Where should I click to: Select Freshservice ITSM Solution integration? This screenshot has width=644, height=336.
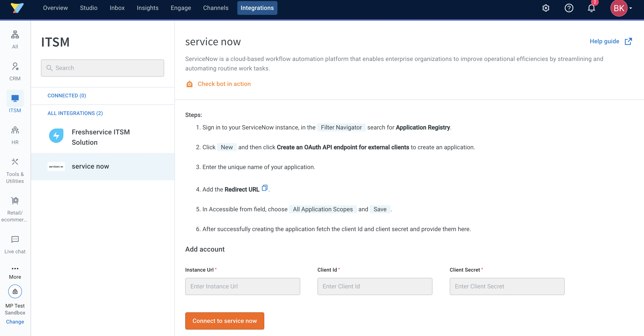pyautogui.click(x=103, y=137)
